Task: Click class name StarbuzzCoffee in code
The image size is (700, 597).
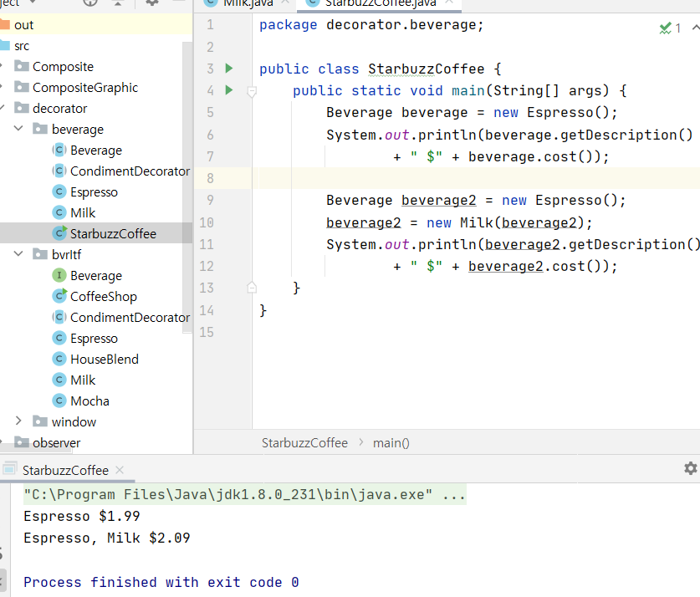Action: (426, 69)
